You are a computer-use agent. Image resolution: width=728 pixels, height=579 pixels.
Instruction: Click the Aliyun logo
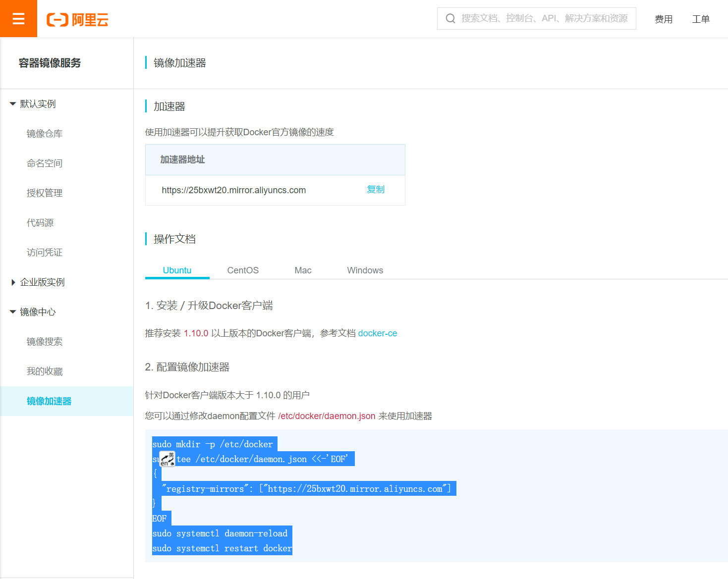[77, 20]
